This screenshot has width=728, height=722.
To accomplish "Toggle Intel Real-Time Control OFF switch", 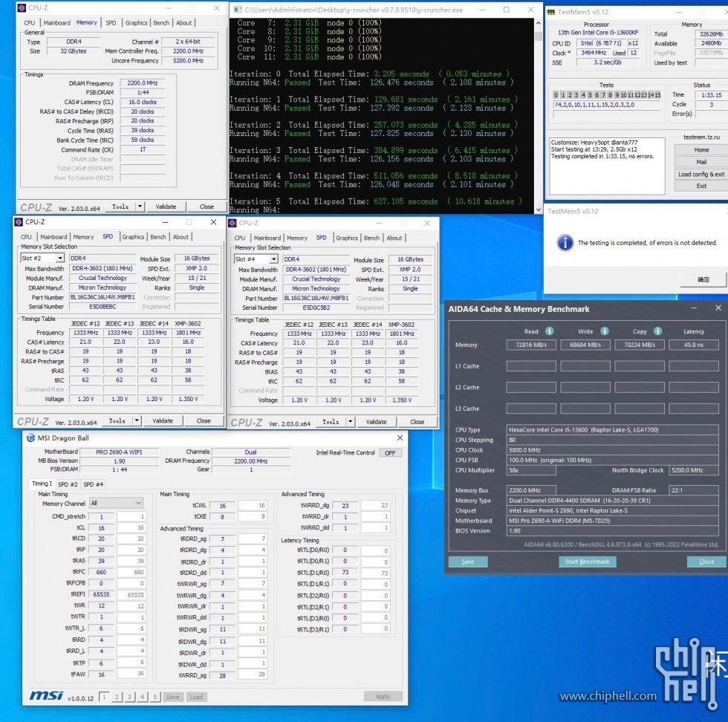I will pyautogui.click(x=390, y=452).
